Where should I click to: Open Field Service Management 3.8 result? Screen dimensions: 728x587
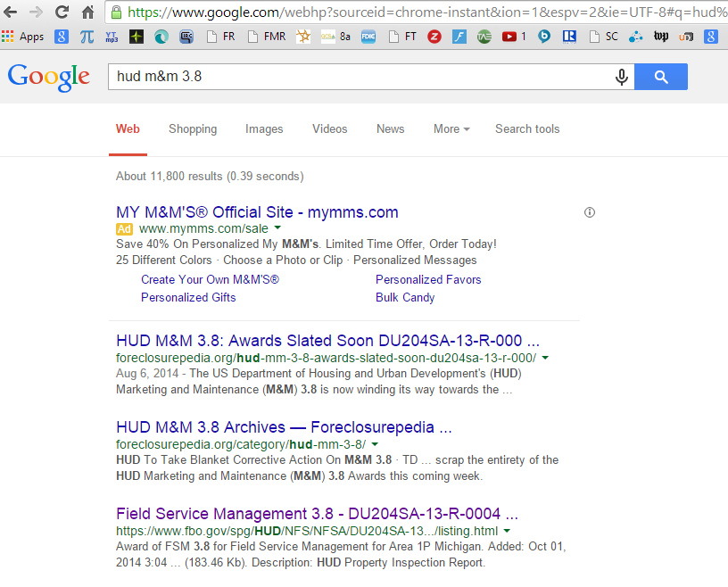[x=317, y=514]
